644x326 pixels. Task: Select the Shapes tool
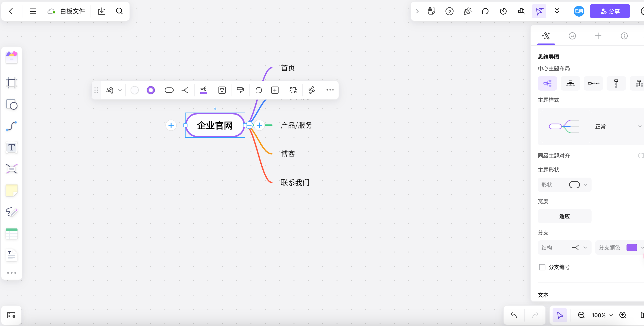(x=11, y=104)
